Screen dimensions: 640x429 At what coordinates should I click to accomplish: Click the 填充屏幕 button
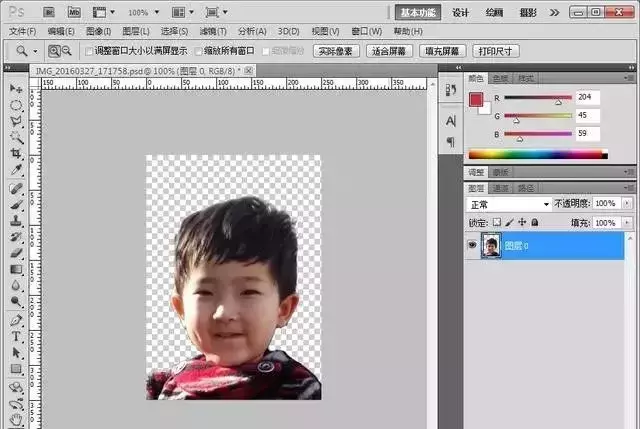[x=442, y=51]
